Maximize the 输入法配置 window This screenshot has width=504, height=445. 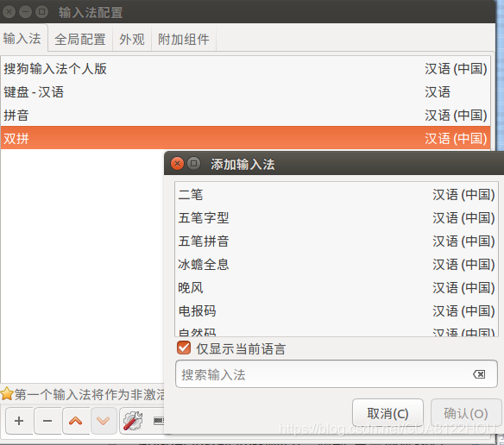[x=41, y=12]
